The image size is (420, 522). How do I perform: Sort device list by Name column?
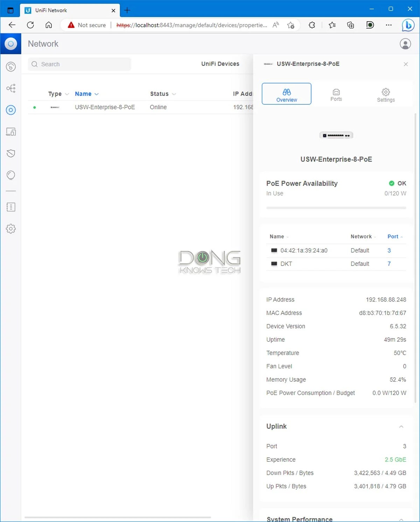tap(87, 94)
